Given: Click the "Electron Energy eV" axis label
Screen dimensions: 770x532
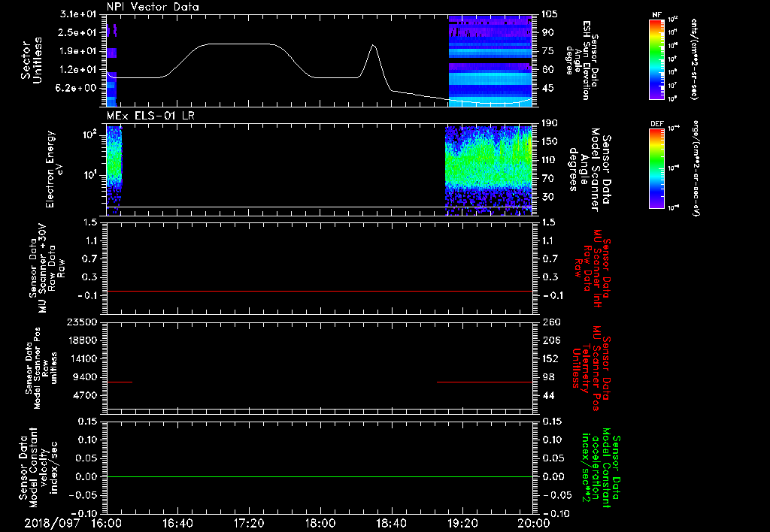Looking at the screenshot, I should coord(54,169).
